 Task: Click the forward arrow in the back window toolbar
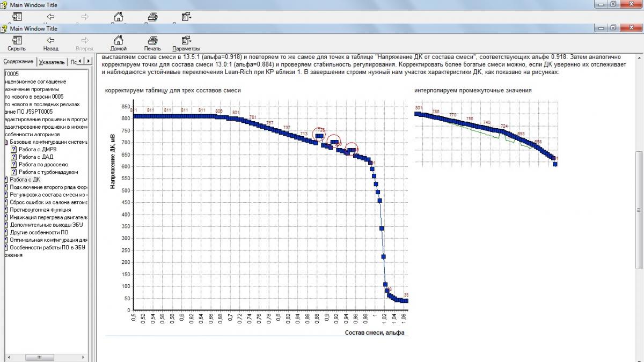click(x=84, y=18)
